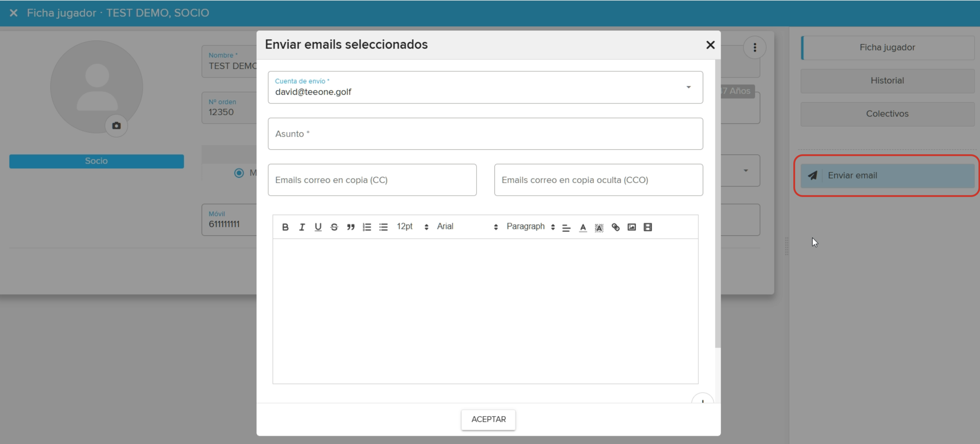Open the Paragraph format dropdown
This screenshot has width=980, height=444.
530,227
